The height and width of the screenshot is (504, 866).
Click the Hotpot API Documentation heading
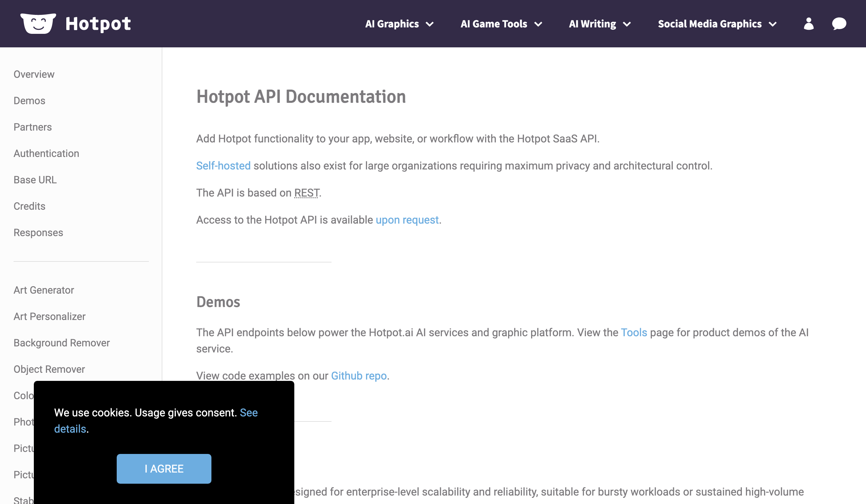pyautogui.click(x=301, y=96)
